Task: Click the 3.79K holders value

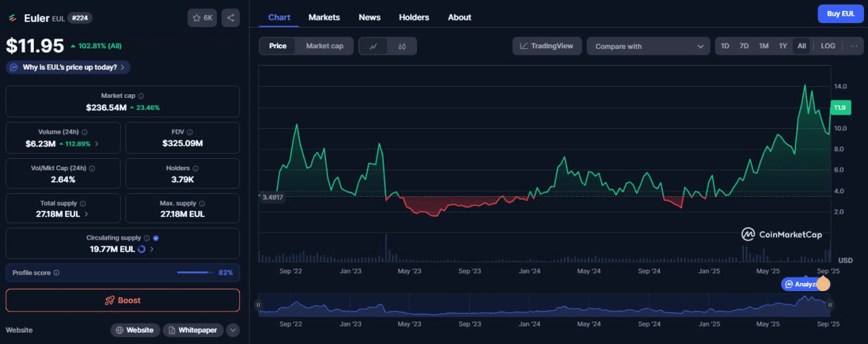Action: tap(182, 179)
